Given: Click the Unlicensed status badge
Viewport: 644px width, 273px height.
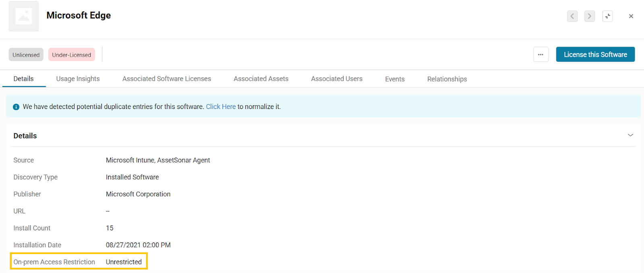Looking at the screenshot, I should tap(26, 55).
